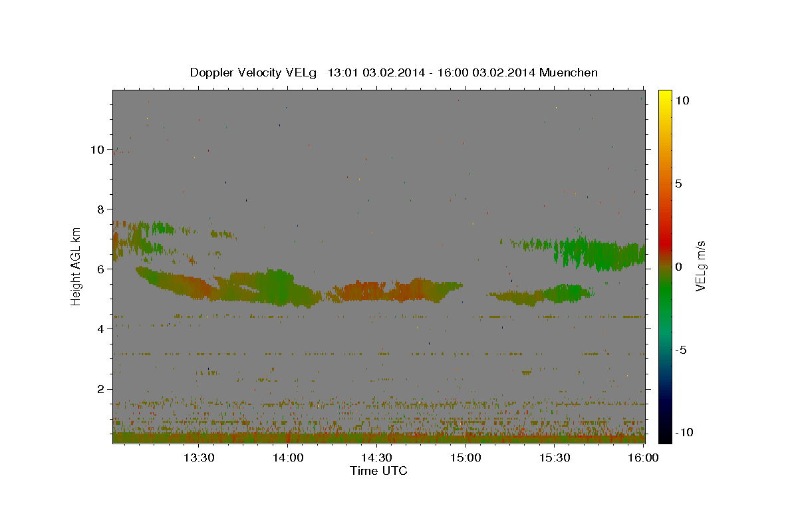798x532 pixels.
Task: Click the 'Height AGL km' axis label
Action: point(76,266)
